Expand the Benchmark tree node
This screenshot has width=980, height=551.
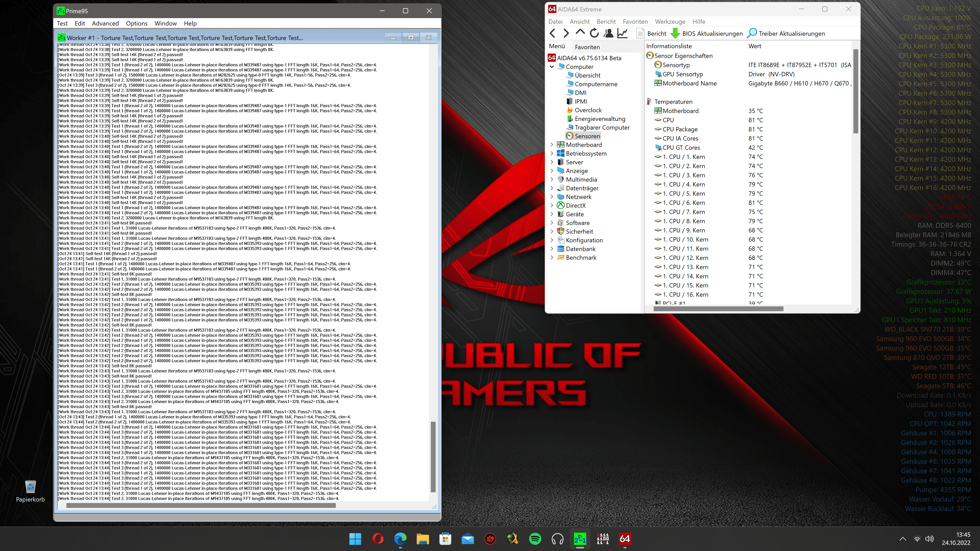552,257
